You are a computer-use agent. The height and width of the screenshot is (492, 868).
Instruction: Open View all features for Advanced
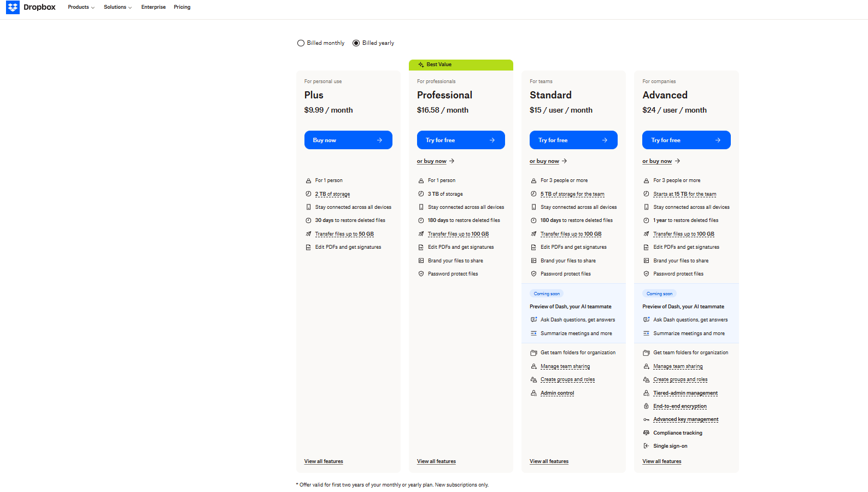662,461
